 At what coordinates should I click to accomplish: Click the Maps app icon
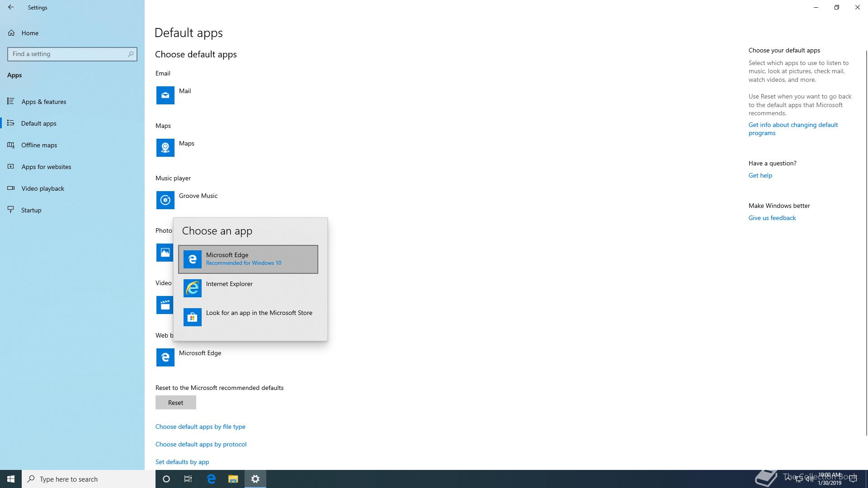point(165,148)
